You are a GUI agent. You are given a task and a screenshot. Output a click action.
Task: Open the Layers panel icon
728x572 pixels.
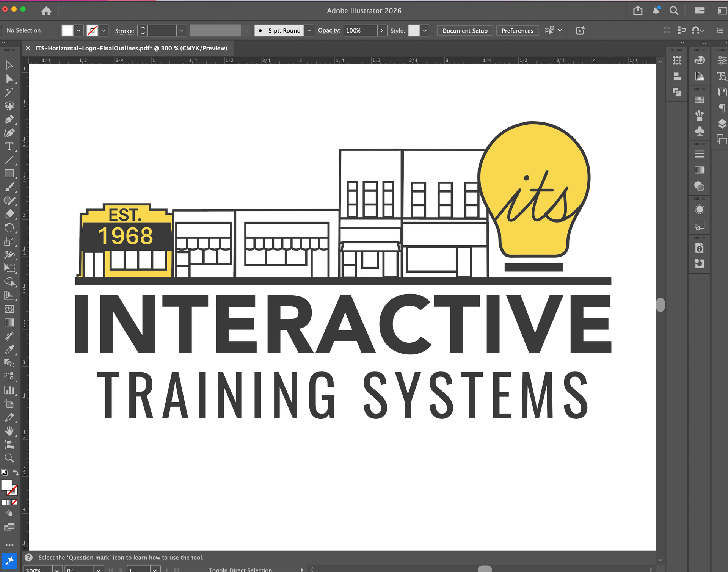722,124
